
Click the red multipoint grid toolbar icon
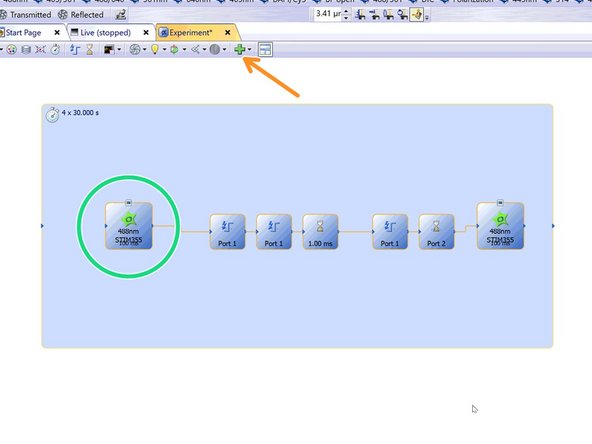click(x=40, y=49)
